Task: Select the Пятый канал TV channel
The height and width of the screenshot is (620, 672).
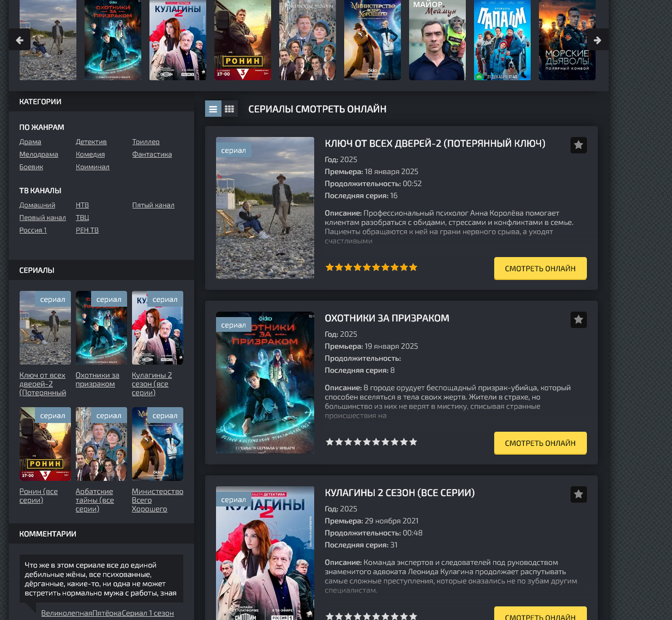Action: [153, 205]
